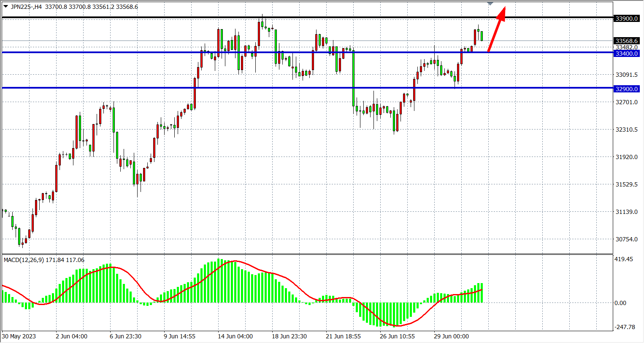Click the blue 33400.0 price tag
The image size is (644, 343).
(627, 54)
